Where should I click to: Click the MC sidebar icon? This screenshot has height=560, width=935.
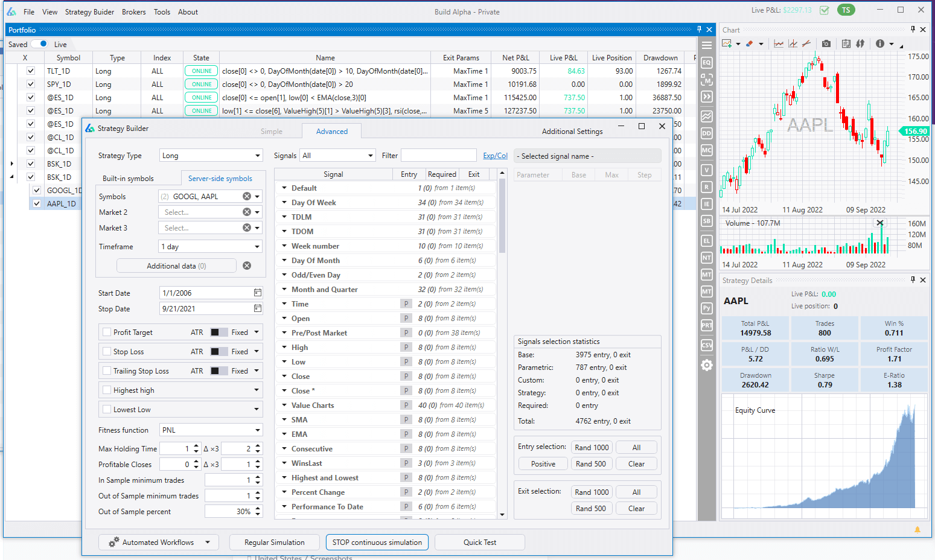(x=706, y=150)
